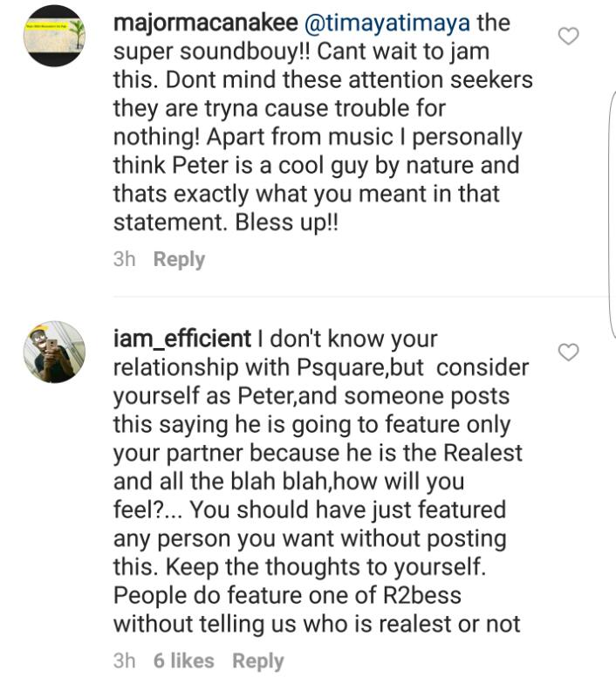Tap the heart on iam_efficient's comment
The width and height of the screenshot is (616, 698).
tap(569, 352)
